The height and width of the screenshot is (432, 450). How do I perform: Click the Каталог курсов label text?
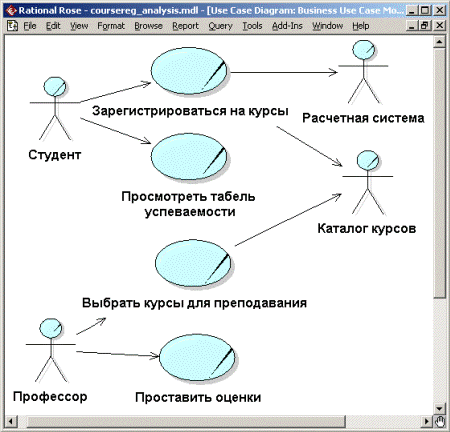(x=367, y=229)
